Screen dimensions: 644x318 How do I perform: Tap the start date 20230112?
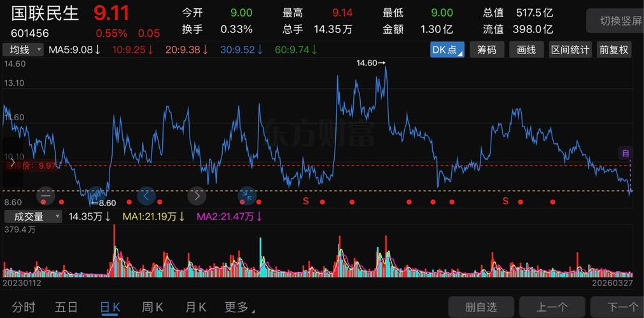coord(22,283)
